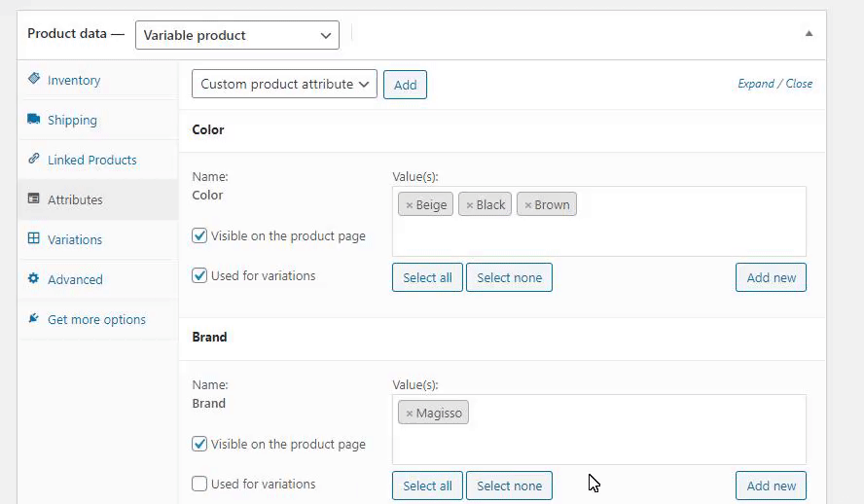Image resolution: width=864 pixels, height=504 pixels.
Task: Uncheck Color's Visible on the product page
Action: pyautogui.click(x=199, y=235)
